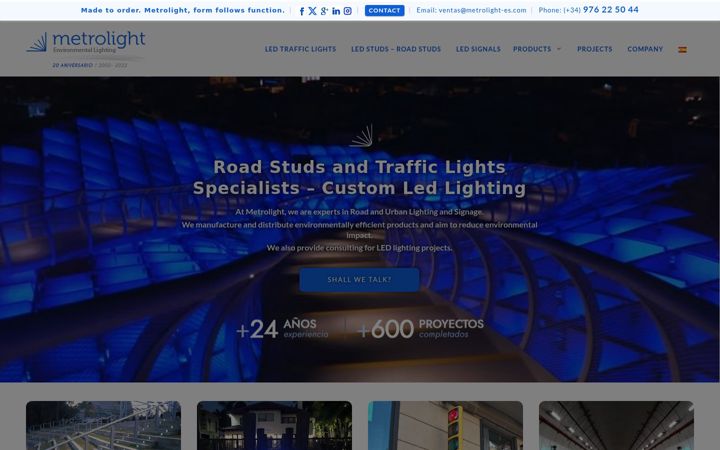Viewport: 720px width, 450px height.
Task: Click the Road Studs and Traffic Lights heading
Action: click(359, 178)
